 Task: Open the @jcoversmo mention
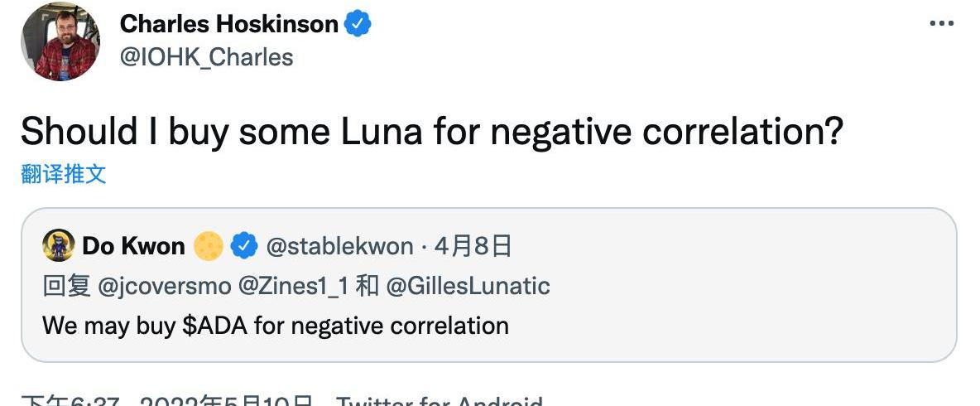165,286
